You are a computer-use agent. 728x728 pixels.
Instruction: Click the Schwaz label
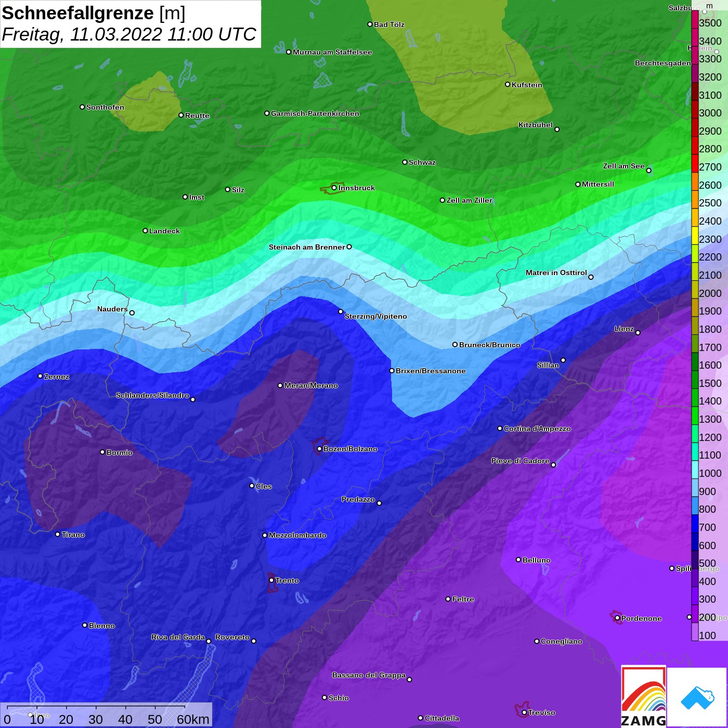pos(422,162)
